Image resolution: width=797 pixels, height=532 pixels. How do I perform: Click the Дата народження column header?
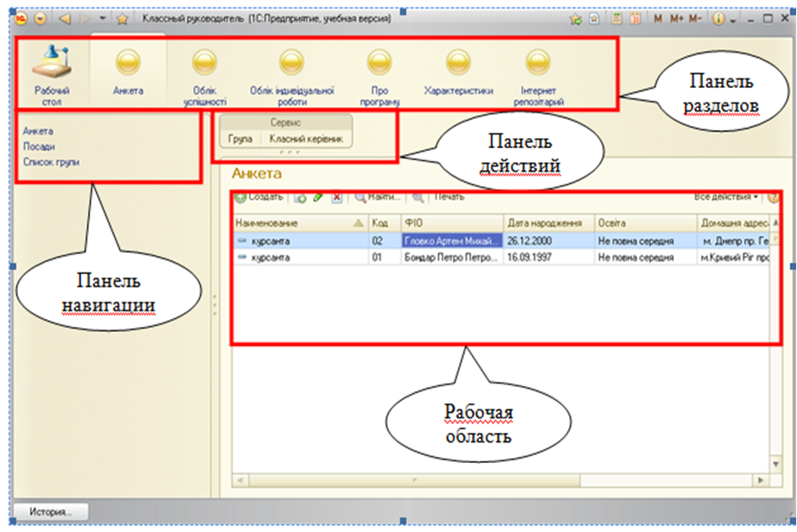click(549, 222)
